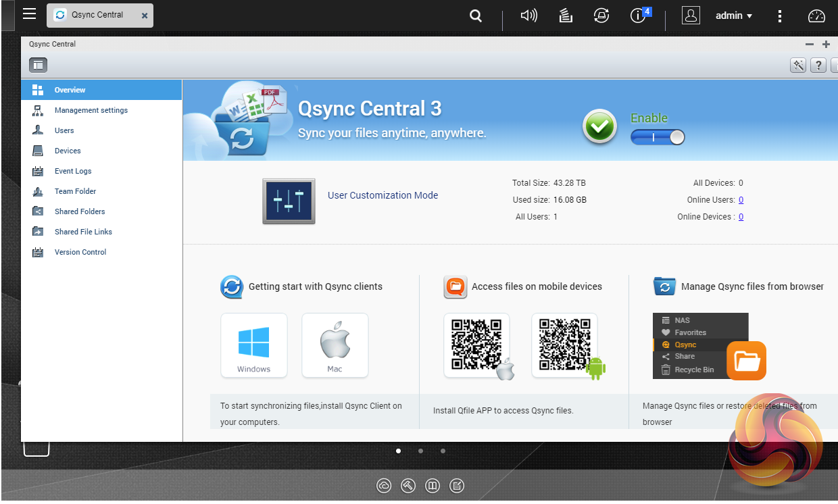Open Version Control in the sidebar

[101, 252]
